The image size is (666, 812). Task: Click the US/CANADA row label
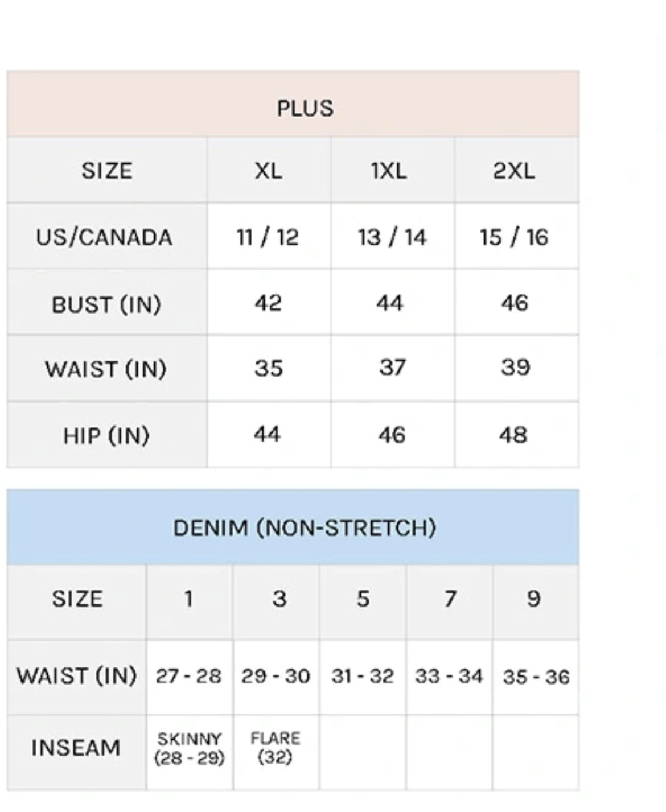pos(104,237)
